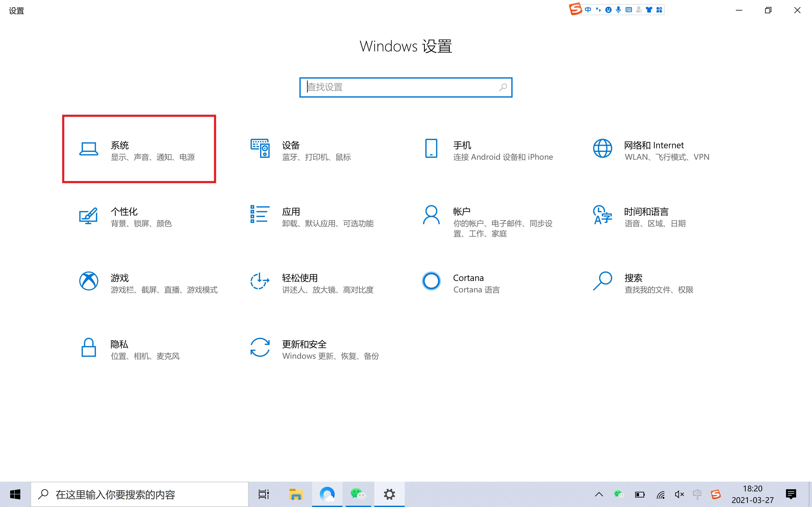Screen dimensions: 812x507
Task: Open File Explorer from the taskbar
Action: tap(296, 494)
